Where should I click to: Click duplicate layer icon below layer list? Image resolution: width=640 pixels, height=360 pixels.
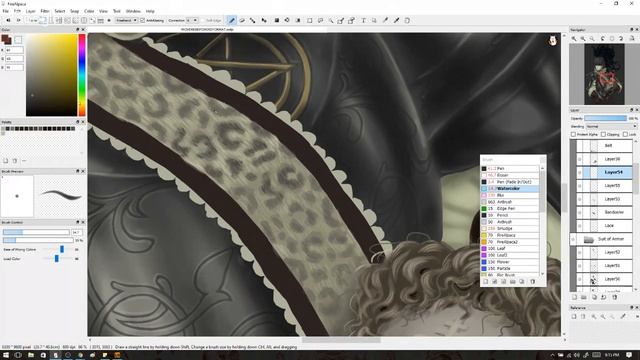(x=594, y=298)
